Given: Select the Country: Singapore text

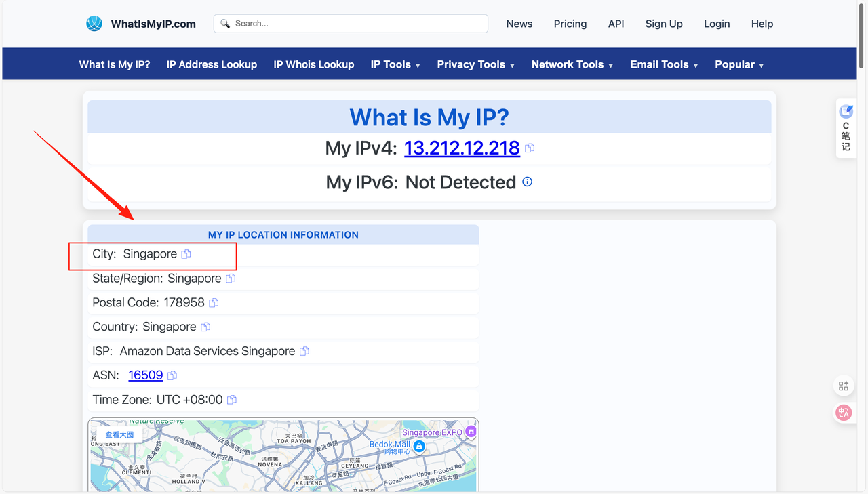Looking at the screenshot, I should coord(144,327).
